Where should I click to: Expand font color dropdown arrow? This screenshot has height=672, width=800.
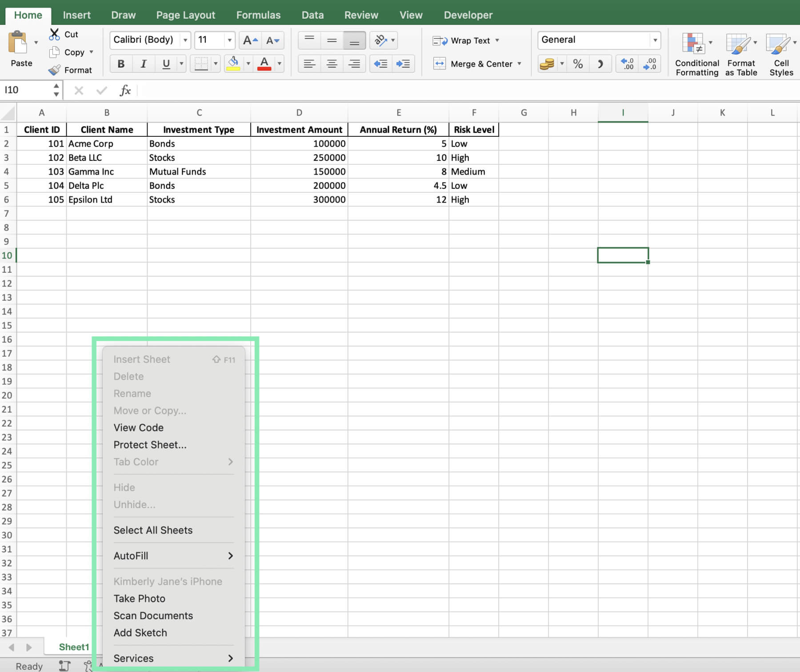[279, 64]
